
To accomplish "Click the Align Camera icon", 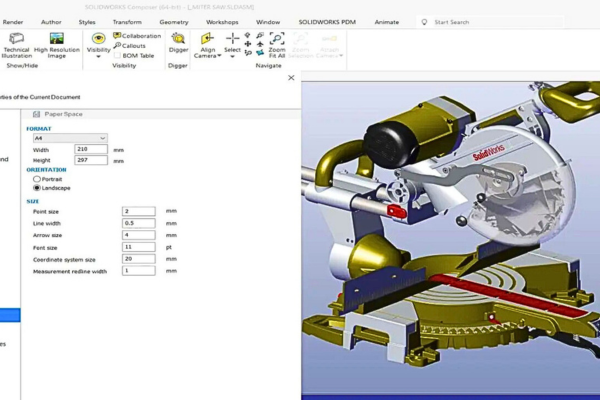I will tap(208, 38).
